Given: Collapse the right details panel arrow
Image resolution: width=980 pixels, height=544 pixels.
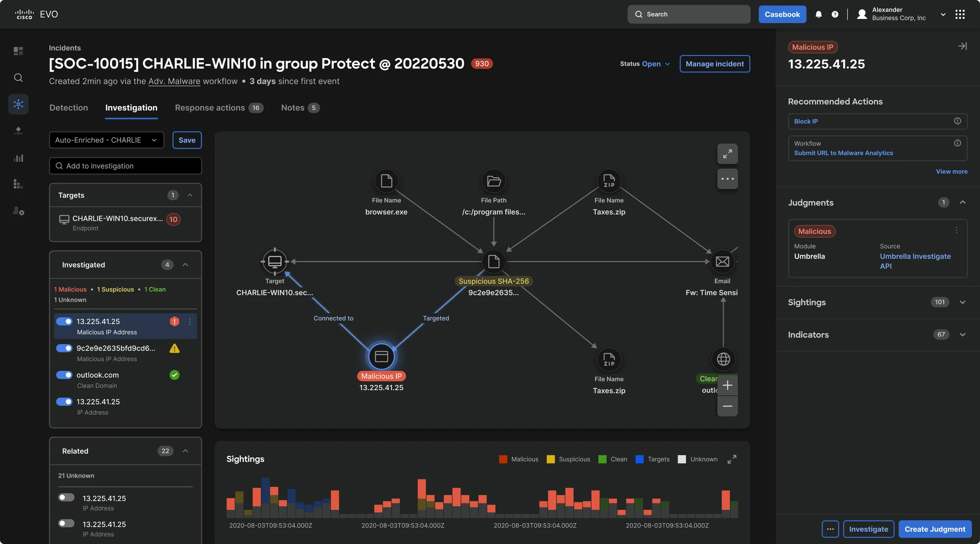Looking at the screenshot, I should click(x=962, y=46).
